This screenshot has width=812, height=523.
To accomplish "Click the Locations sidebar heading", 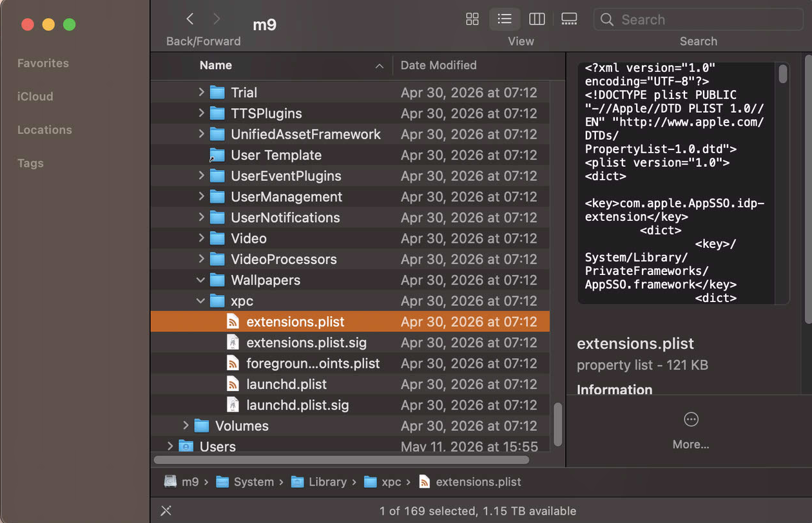I will (x=44, y=129).
